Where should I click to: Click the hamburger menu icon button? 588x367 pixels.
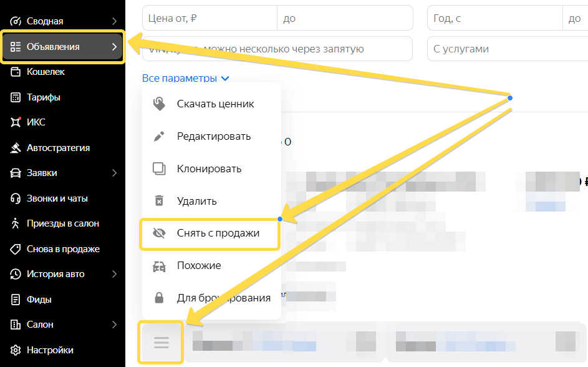click(x=161, y=342)
